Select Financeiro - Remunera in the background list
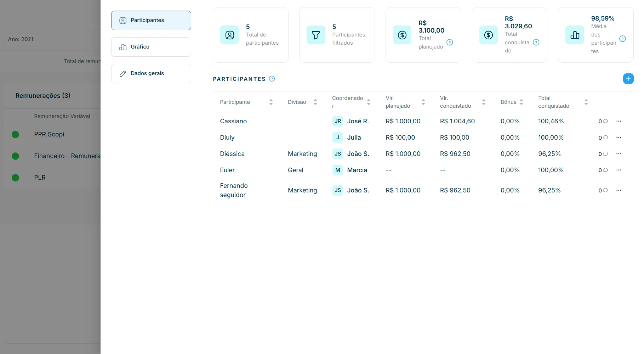The image size is (644, 354). (67, 156)
